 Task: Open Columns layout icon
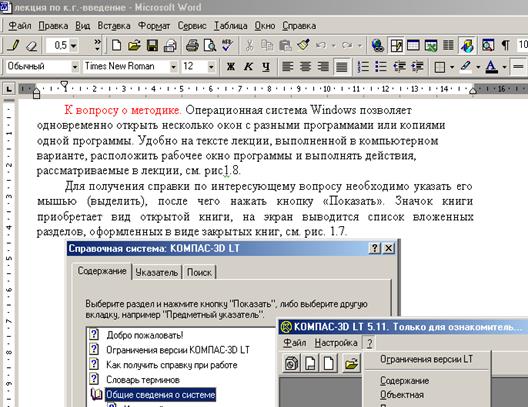pyautogui.click(x=448, y=45)
